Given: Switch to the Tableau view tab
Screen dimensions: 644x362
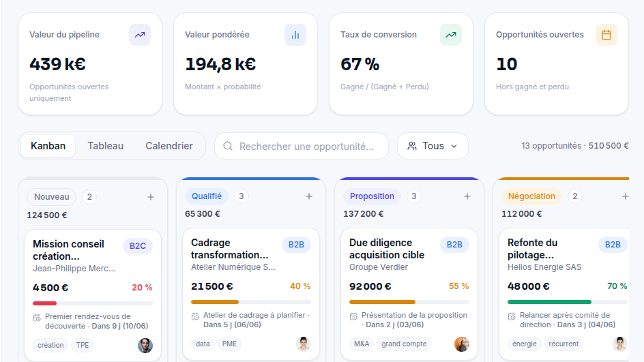Looking at the screenshot, I should coord(106,146).
